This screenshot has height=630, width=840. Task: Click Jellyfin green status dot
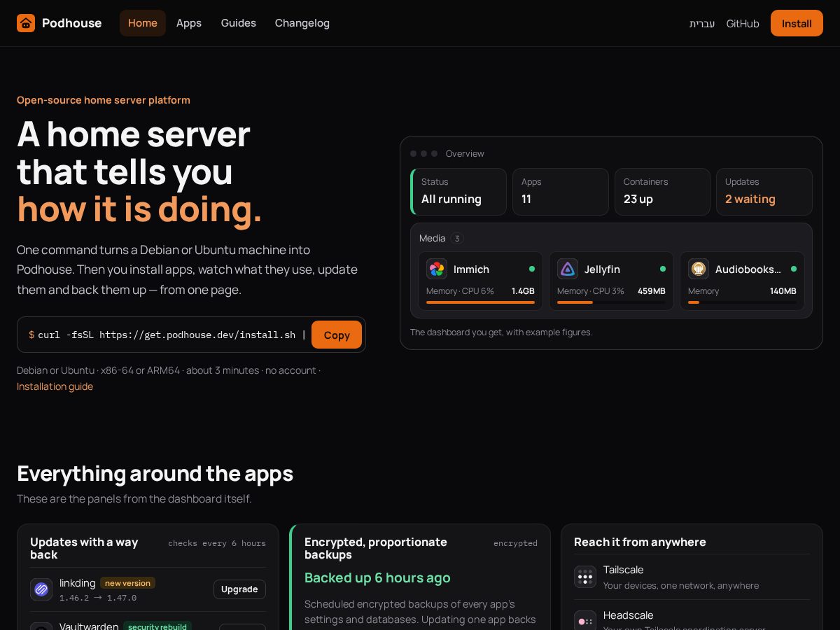pyautogui.click(x=663, y=269)
